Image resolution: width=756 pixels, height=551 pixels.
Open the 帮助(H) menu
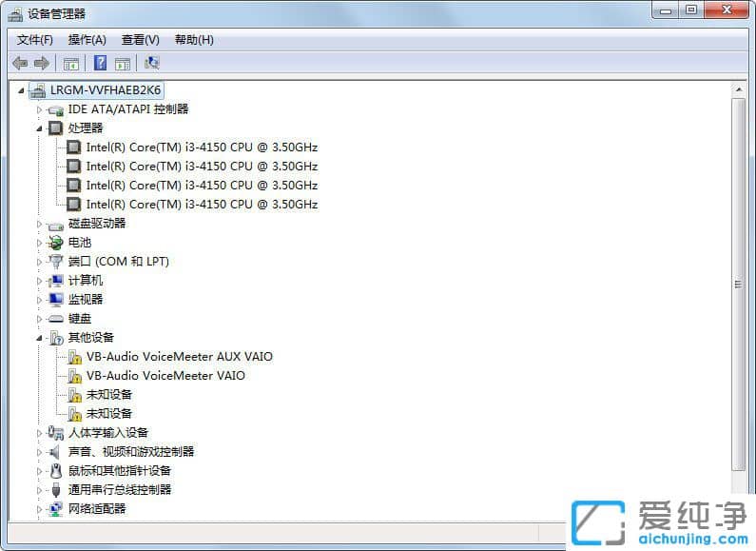click(194, 40)
